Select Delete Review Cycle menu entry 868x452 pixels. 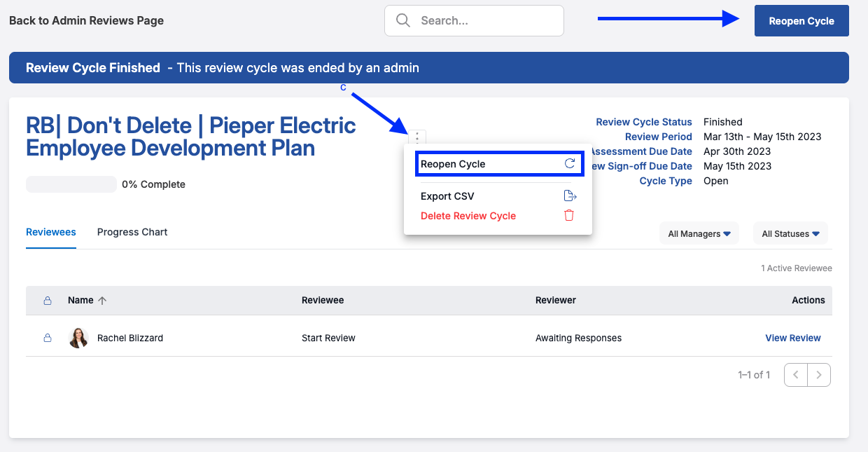[x=468, y=216]
